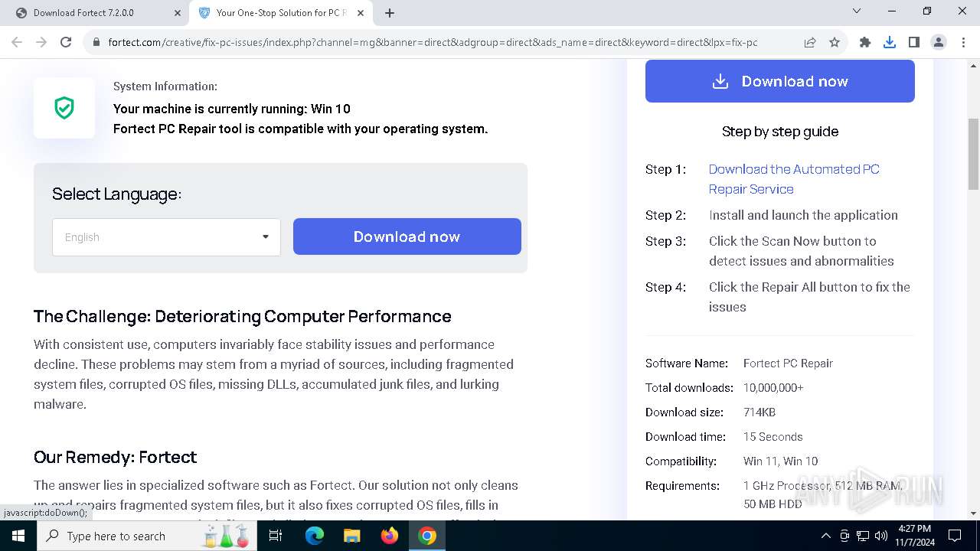
Task: Click the sidebar Download now button
Action: (x=780, y=81)
